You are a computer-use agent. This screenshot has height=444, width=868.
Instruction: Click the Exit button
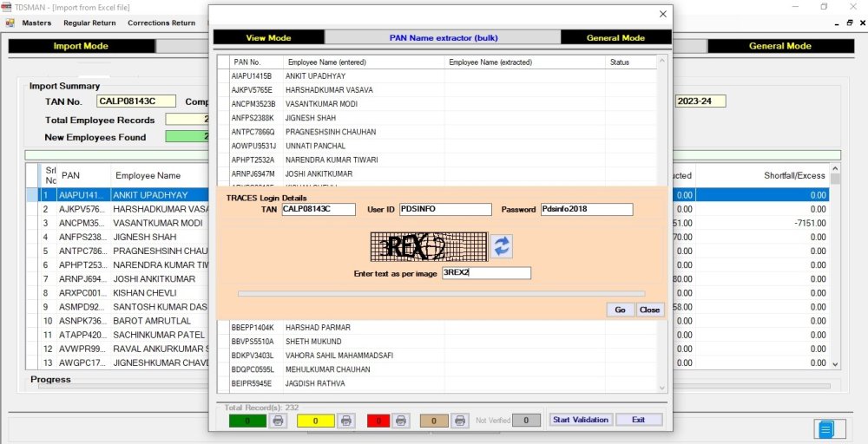pyautogui.click(x=638, y=420)
